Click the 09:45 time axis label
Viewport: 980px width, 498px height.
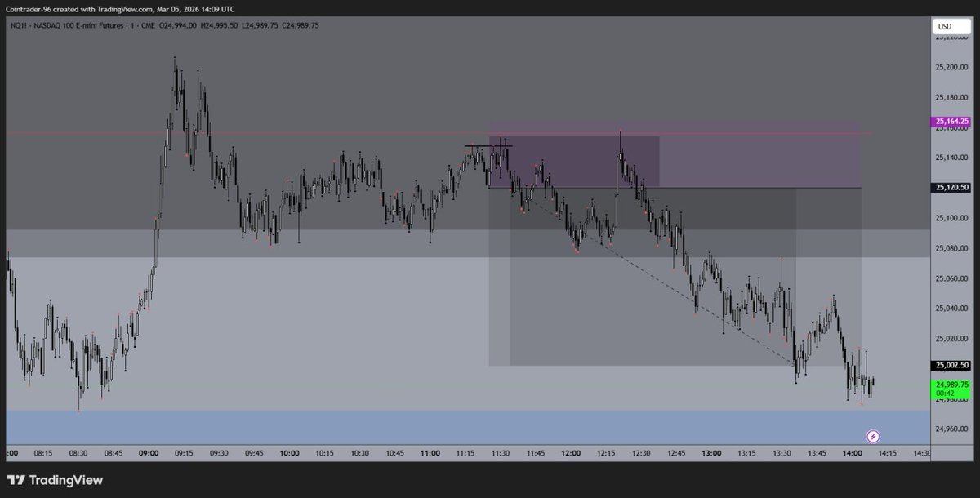[x=255, y=453]
